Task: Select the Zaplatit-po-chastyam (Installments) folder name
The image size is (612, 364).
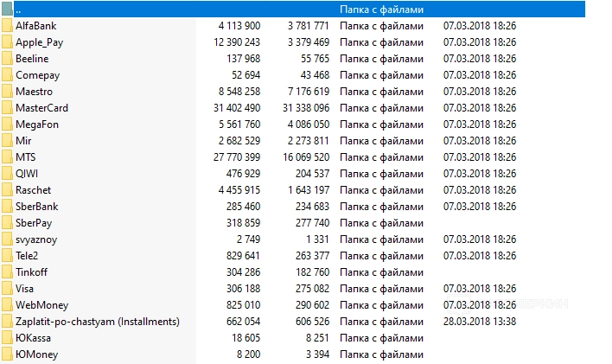Action: [x=98, y=322]
